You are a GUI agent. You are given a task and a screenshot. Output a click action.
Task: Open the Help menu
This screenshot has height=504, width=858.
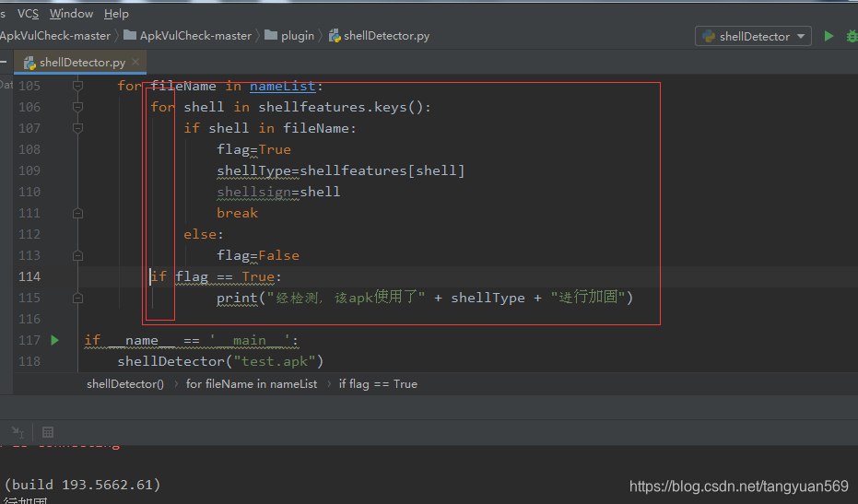116,14
